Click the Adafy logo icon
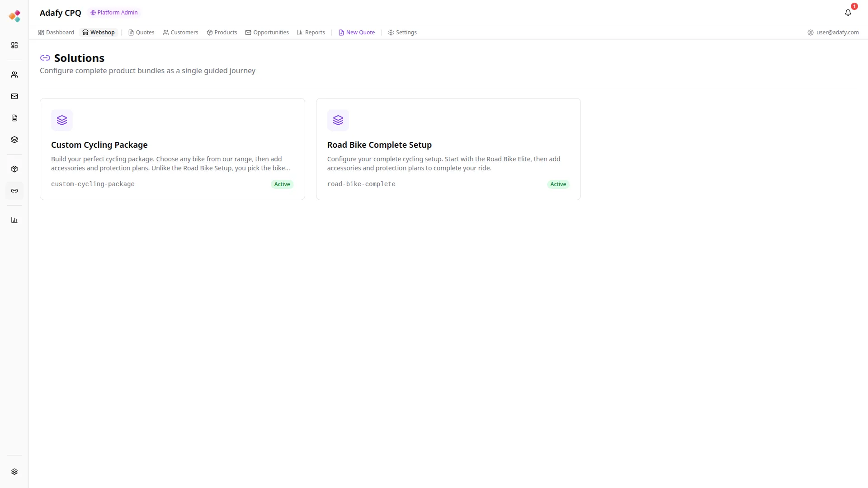The width and height of the screenshot is (868, 488). (x=14, y=16)
